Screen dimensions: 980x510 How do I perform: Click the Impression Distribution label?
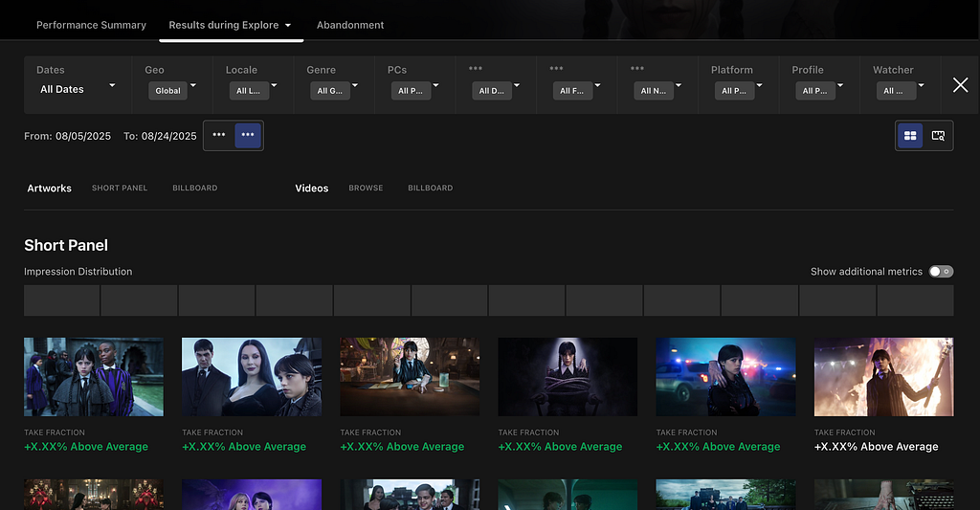pos(78,271)
